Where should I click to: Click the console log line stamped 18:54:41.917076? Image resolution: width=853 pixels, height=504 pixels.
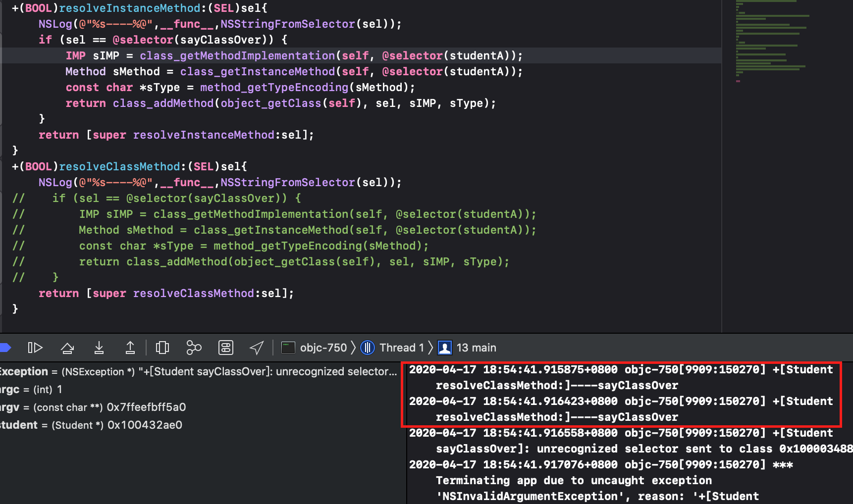click(601, 464)
